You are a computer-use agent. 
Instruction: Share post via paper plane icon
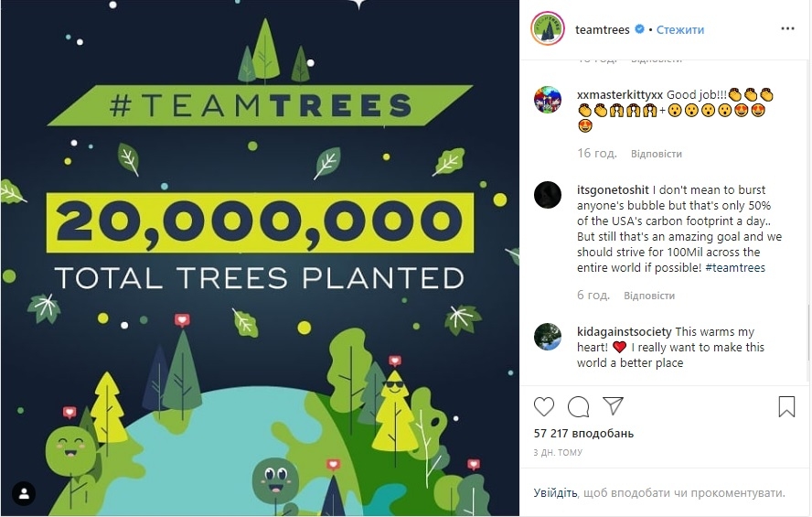[x=613, y=406]
